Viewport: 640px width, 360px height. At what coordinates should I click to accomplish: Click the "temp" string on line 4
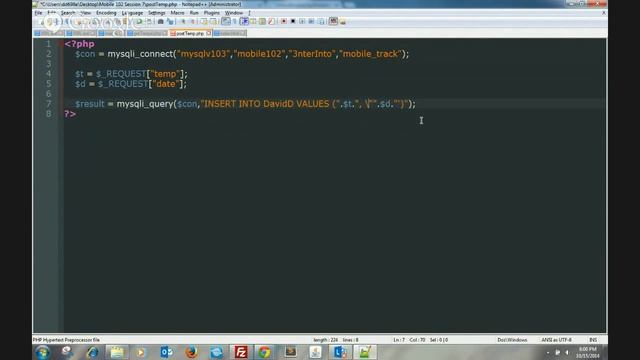point(165,74)
